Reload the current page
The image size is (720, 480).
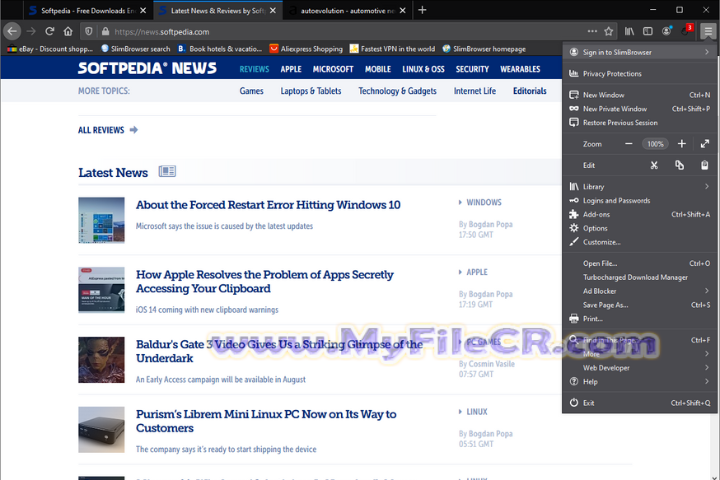coord(50,32)
